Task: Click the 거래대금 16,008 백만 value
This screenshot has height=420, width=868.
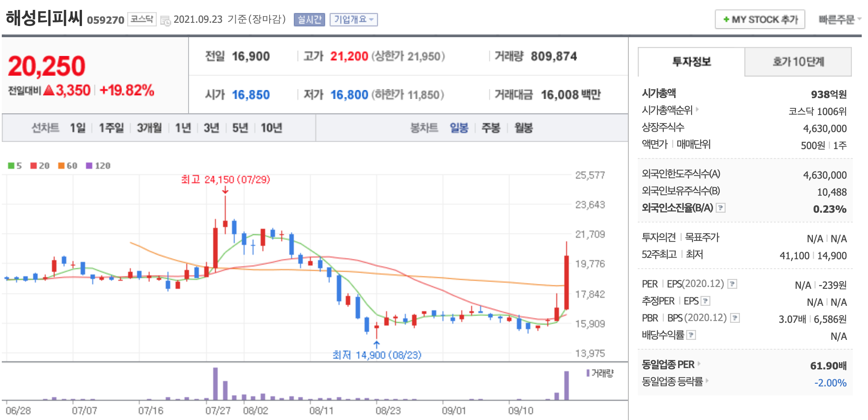Action: coord(571,95)
